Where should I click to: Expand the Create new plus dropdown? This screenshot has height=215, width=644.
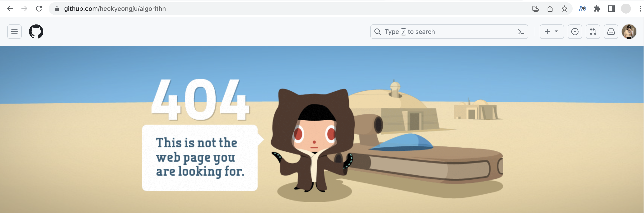[551, 32]
